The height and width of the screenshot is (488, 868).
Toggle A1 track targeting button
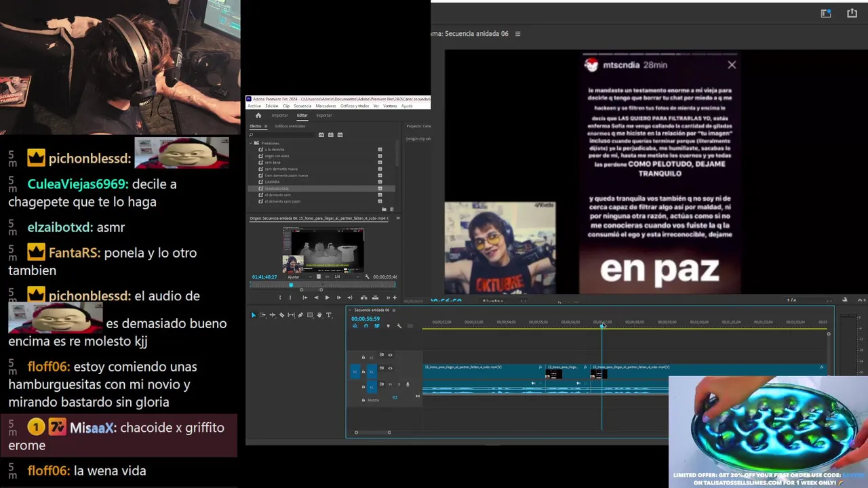[372, 387]
